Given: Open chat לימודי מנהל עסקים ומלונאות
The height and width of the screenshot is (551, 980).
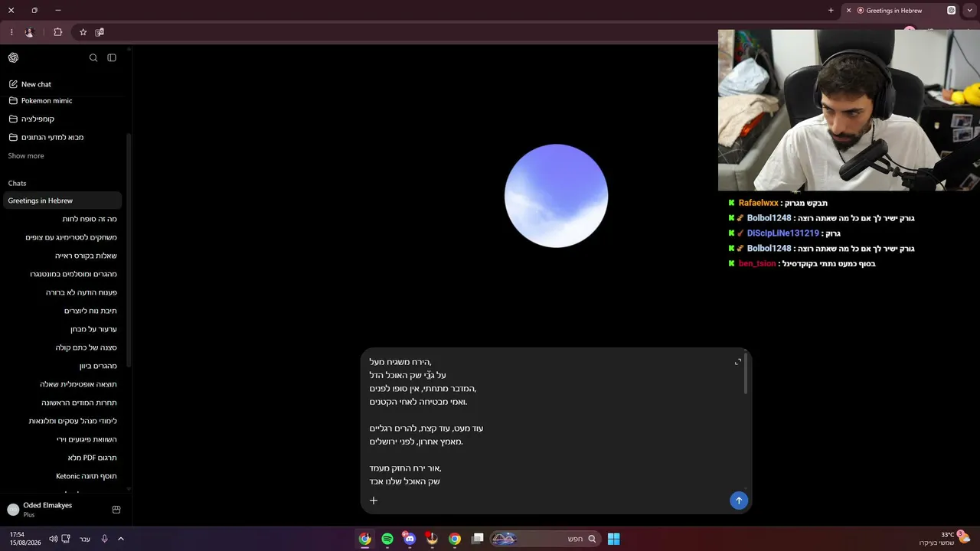Looking at the screenshot, I should click(73, 421).
